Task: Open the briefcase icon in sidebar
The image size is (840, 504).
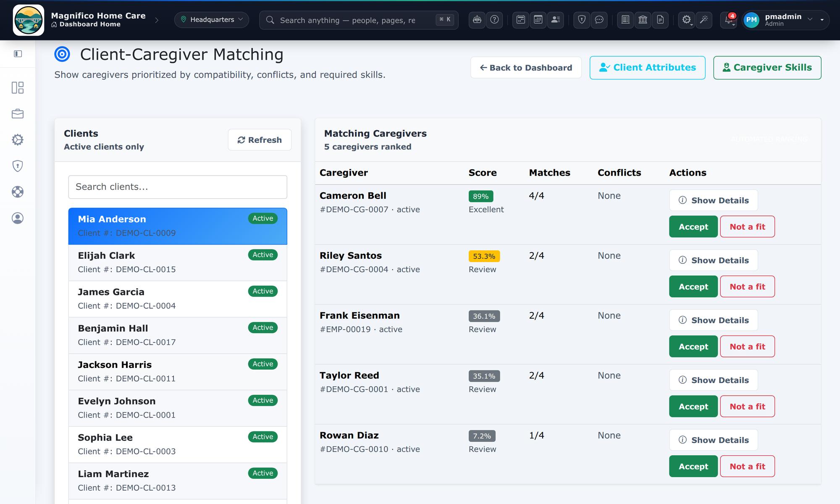Action: pyautogui.click(x=18, y=113)
